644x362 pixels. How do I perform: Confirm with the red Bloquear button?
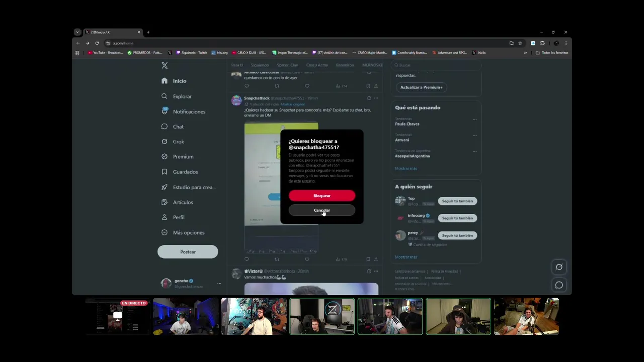[x=322, y=196]
